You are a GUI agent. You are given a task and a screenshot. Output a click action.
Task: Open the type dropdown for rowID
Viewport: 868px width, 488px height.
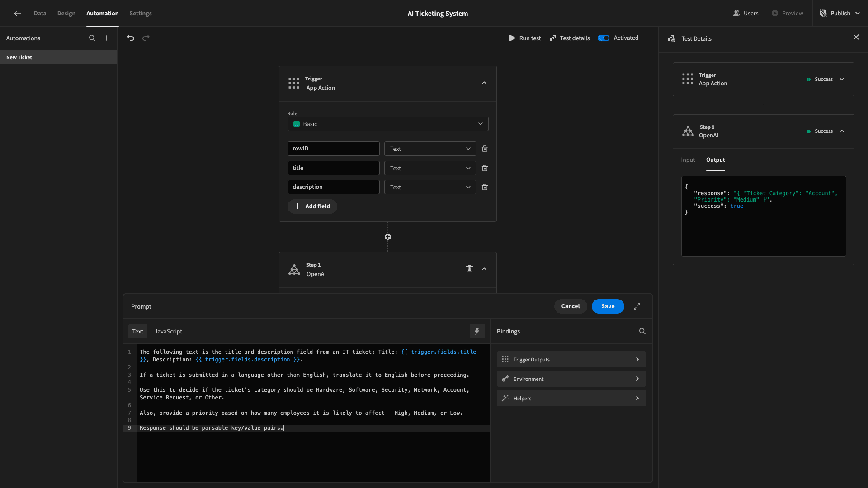coord(430,149)
